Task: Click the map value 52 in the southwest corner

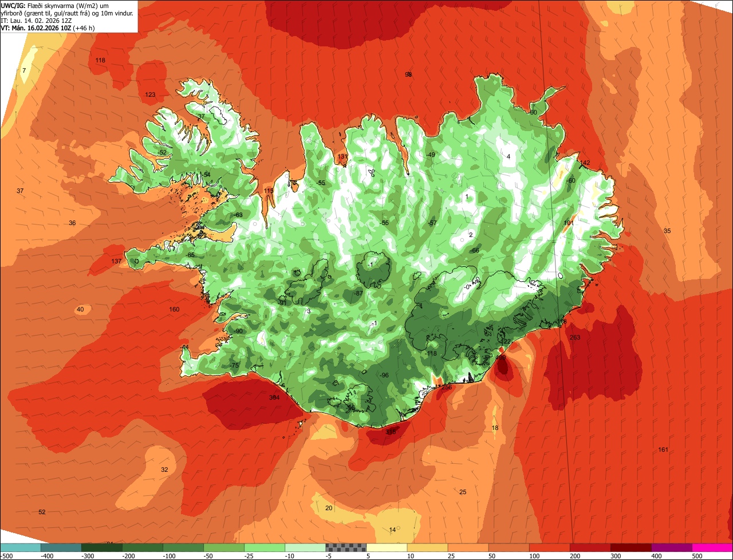Action: point(42,512)
